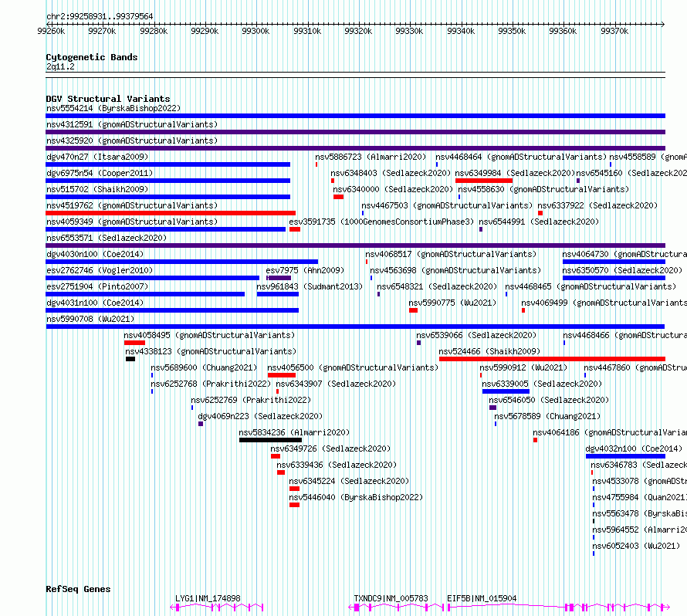Click the red bar of esv3591735

(x=295, y=229)
